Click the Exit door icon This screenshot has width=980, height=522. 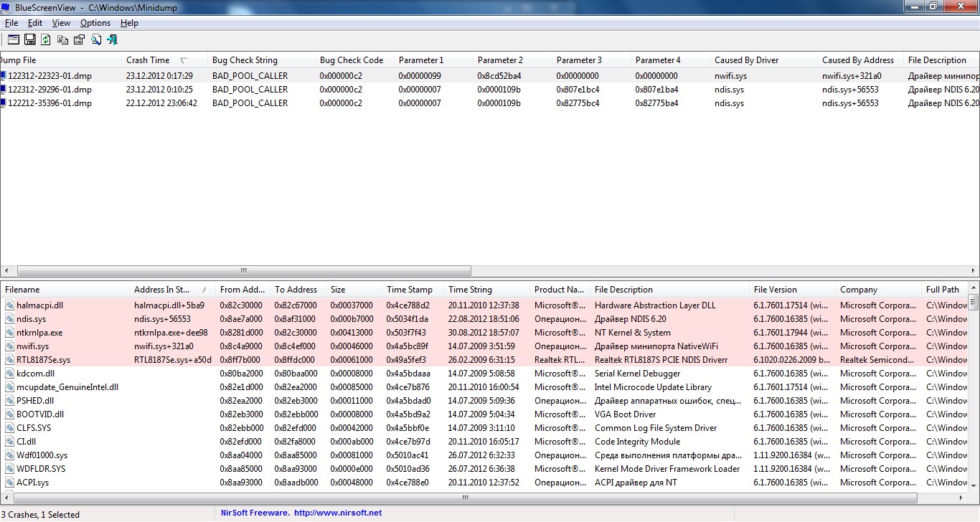112,39
